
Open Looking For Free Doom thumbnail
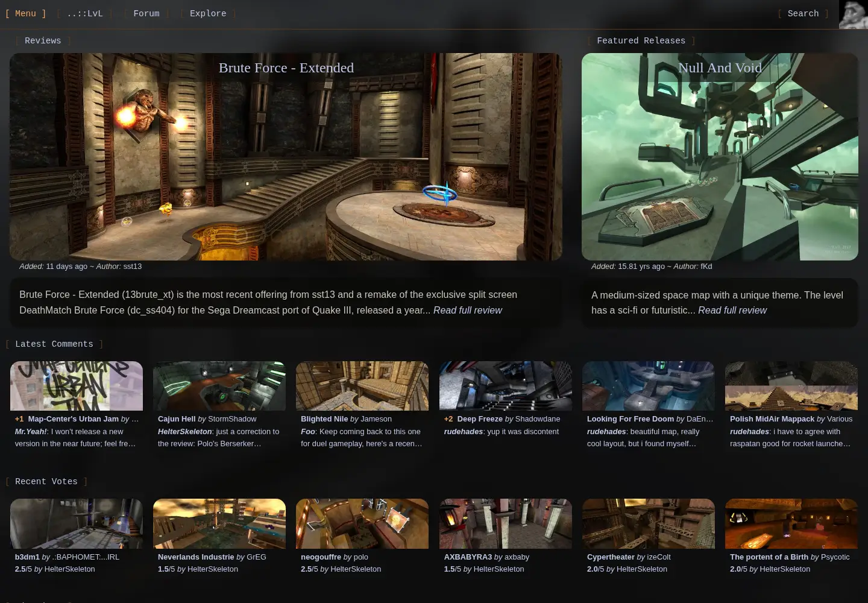(x=649, y=386)
